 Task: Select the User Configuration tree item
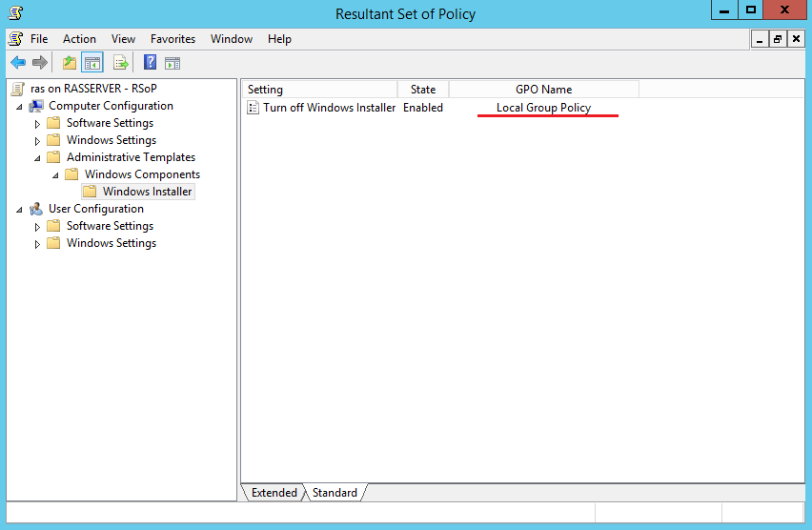tap(96, 209)
